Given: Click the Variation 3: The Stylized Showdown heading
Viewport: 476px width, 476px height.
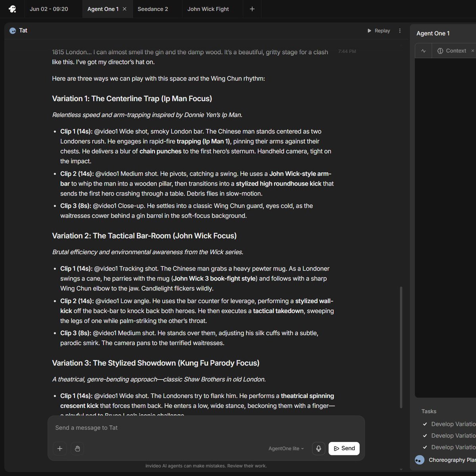Looking at the screenshot, I should (x=155, y=363).
